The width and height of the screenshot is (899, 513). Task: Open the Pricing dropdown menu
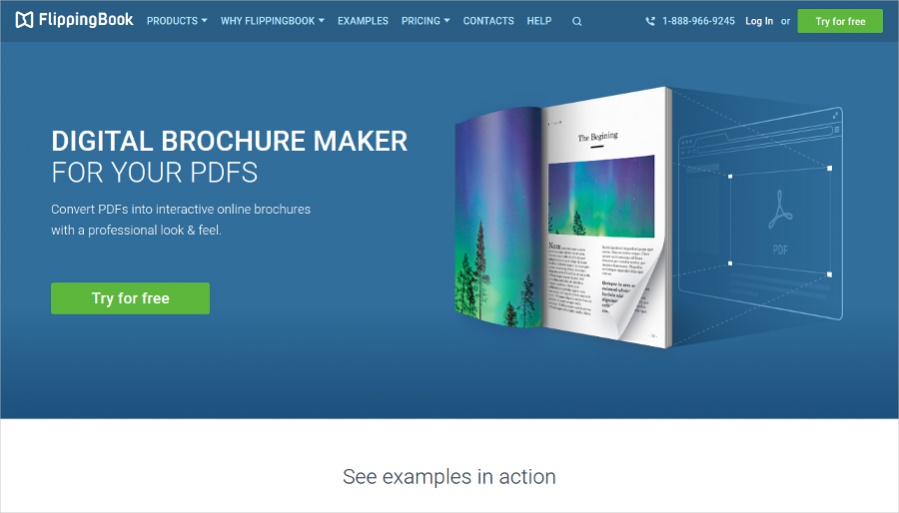coord(425,21)
